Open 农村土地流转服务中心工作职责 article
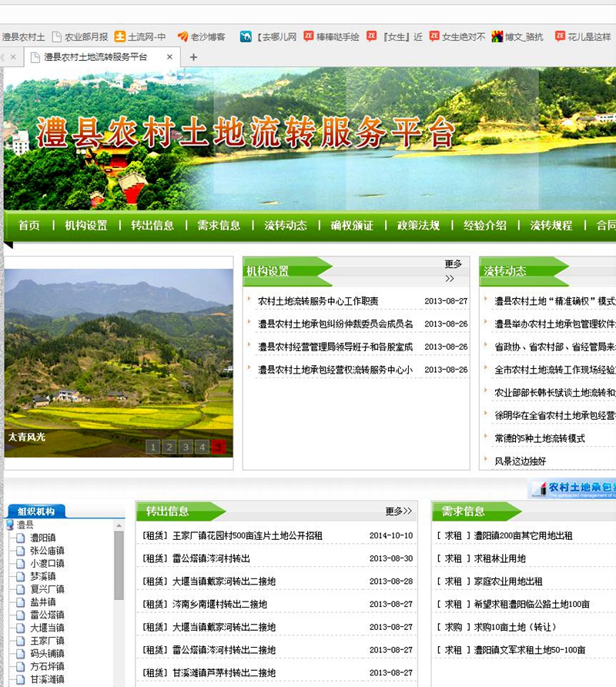The height and width of the screenshot is (687, 616). 318,301
